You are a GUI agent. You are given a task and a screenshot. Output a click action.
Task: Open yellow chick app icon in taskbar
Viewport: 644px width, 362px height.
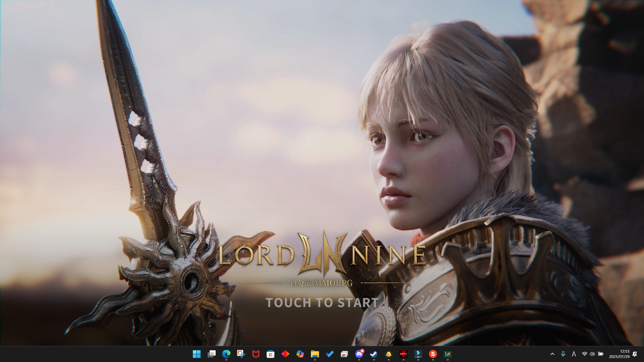tap(388, 354)
